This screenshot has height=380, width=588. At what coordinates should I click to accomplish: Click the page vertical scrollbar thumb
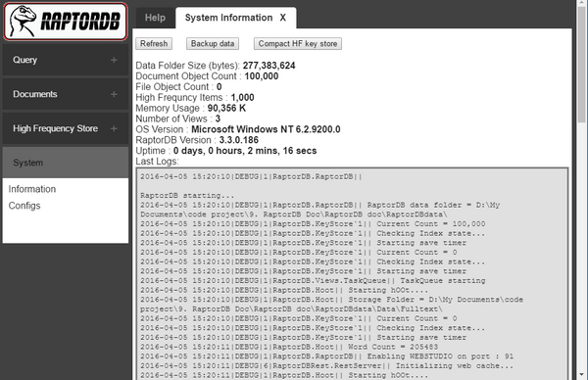[581, 64]
